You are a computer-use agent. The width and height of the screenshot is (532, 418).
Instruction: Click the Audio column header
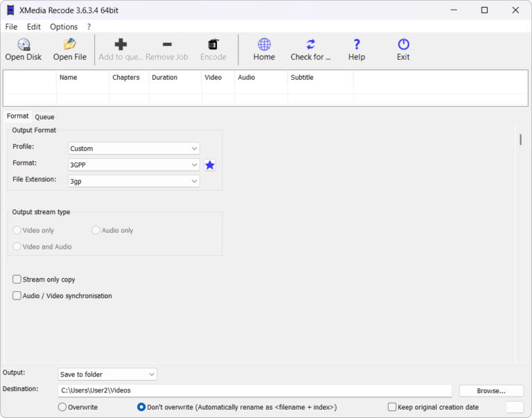261,78
